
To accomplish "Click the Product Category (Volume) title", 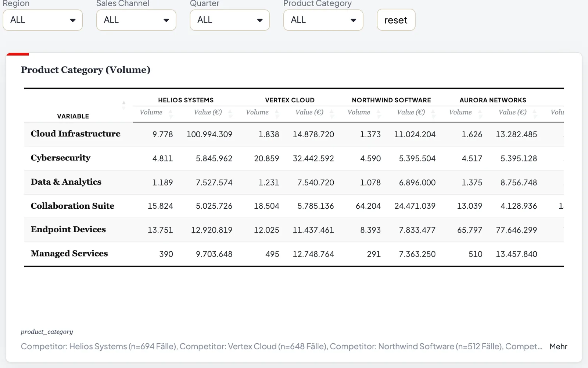I will click(86, 70).
